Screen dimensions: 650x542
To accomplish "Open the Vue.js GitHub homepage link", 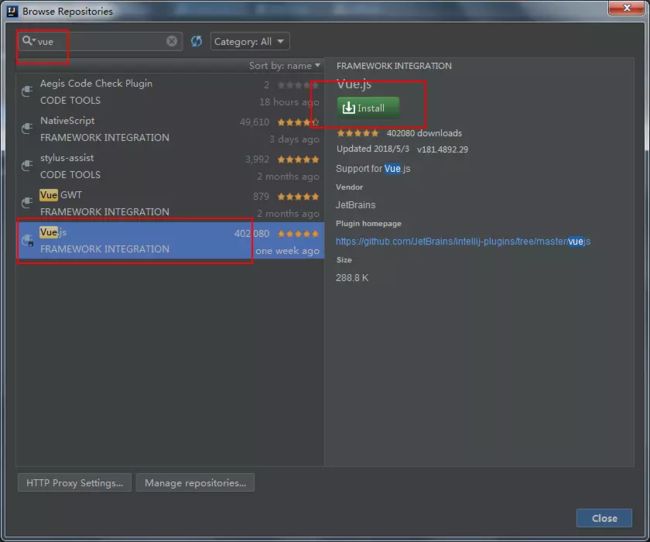I will pyautogui.click(x=463, y=241).
